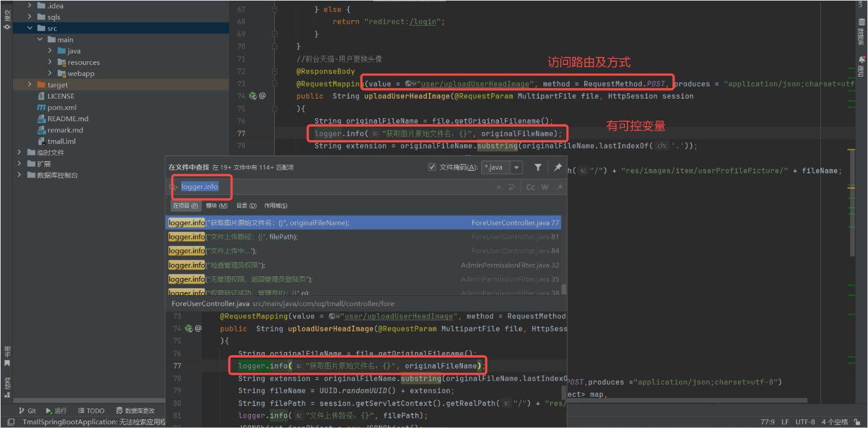Click the @ gutter icon on line 74
Screen dimensions: 868x428
pyautogui.click(x=262, y=96)
